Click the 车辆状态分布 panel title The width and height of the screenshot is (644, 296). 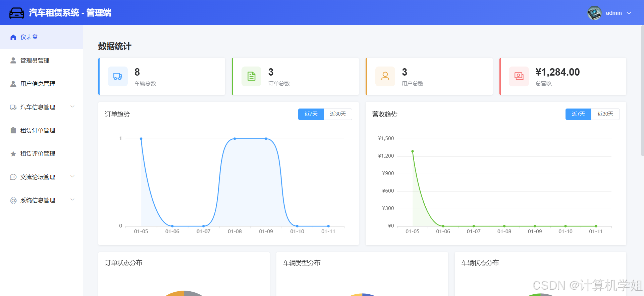point(480,263)
